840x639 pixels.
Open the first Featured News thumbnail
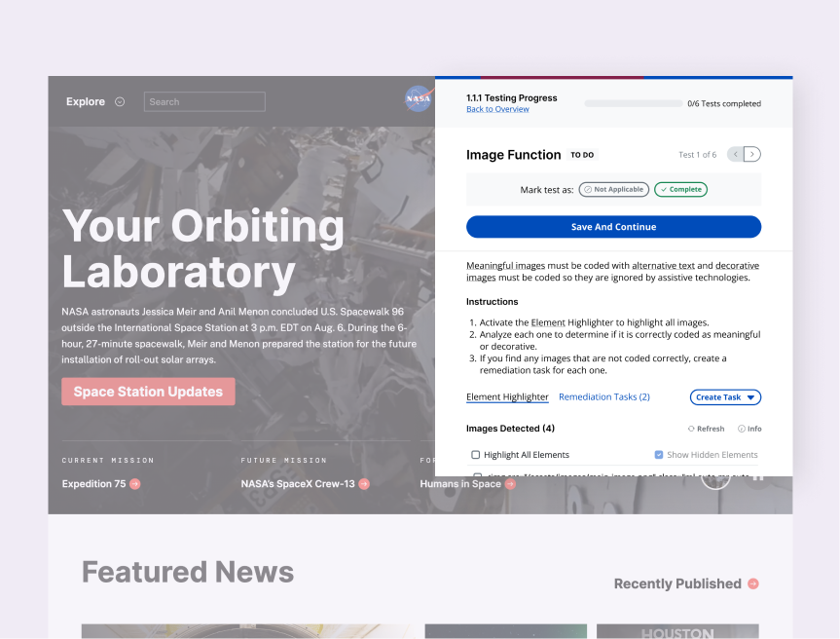(x=248, y=631)
